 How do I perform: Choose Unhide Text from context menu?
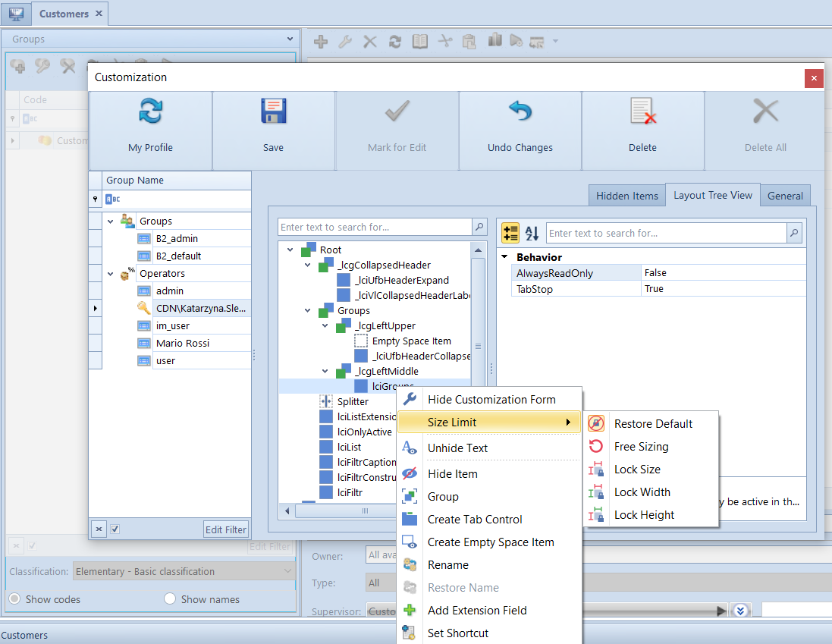[490, 448]
